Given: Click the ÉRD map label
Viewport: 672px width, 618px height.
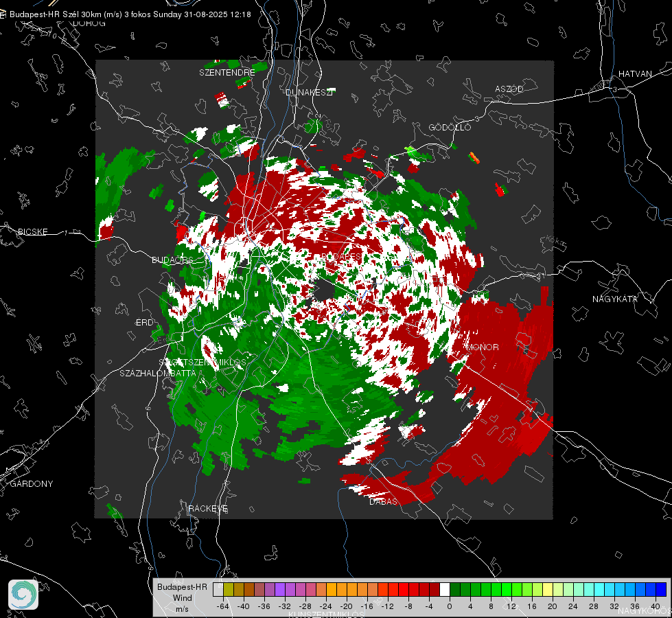Looking at the screenshot, I should point(144,323).
